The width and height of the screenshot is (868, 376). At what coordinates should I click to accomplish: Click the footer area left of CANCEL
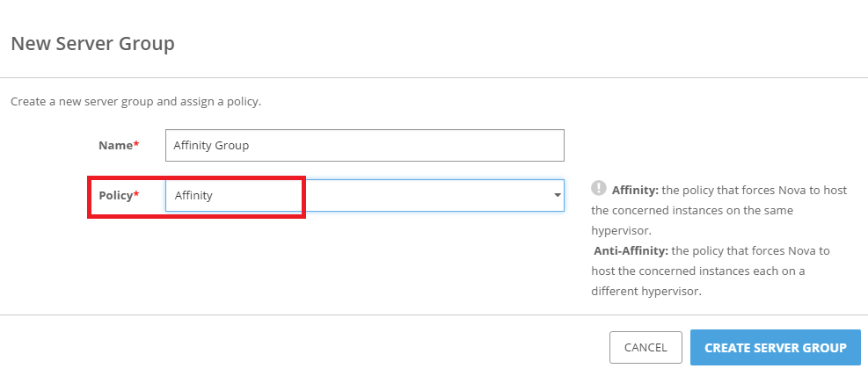pyautogui.click(x=308, y=348)
